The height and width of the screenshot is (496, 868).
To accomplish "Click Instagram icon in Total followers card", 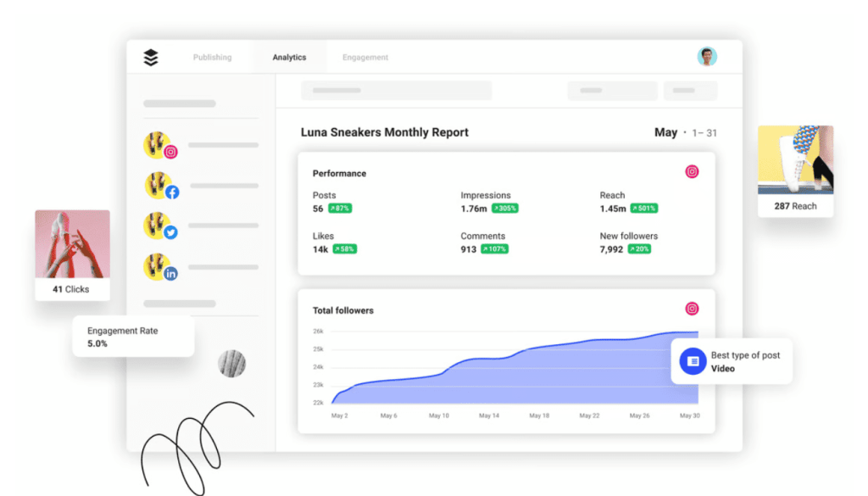I will coord(692,309).
